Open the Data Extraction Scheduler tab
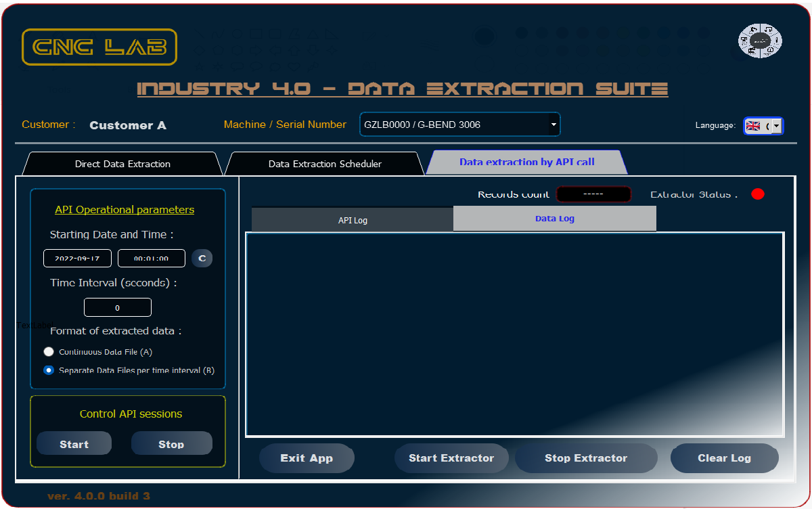This screenshot has width=812, height=509. pyautogui.click(x=325, y=164)
